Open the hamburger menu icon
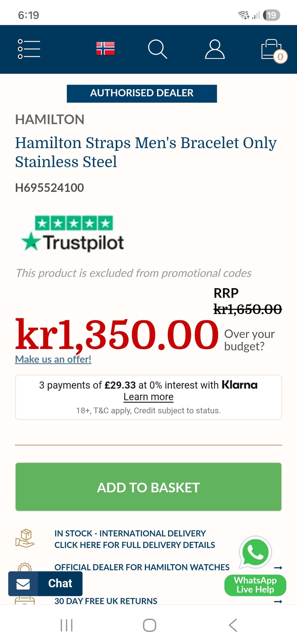Viewport: 297px width, 644px height. pyautogui.click(x=29, y=49)
